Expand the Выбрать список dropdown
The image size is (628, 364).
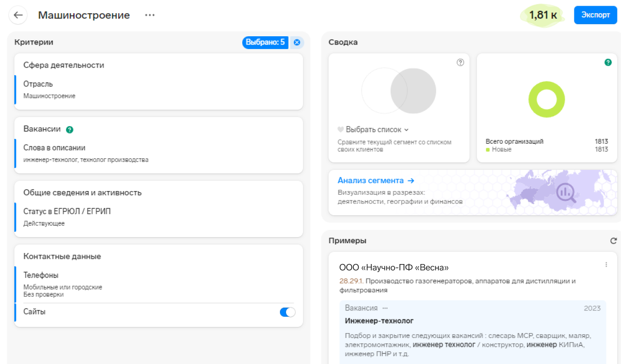click(373, 130)
